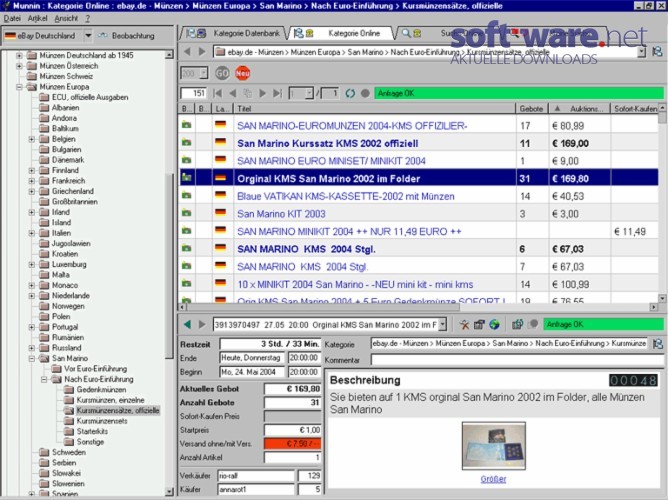Select 10 x MINIKIT 2004 San Marino listing

tap(355, 284)
